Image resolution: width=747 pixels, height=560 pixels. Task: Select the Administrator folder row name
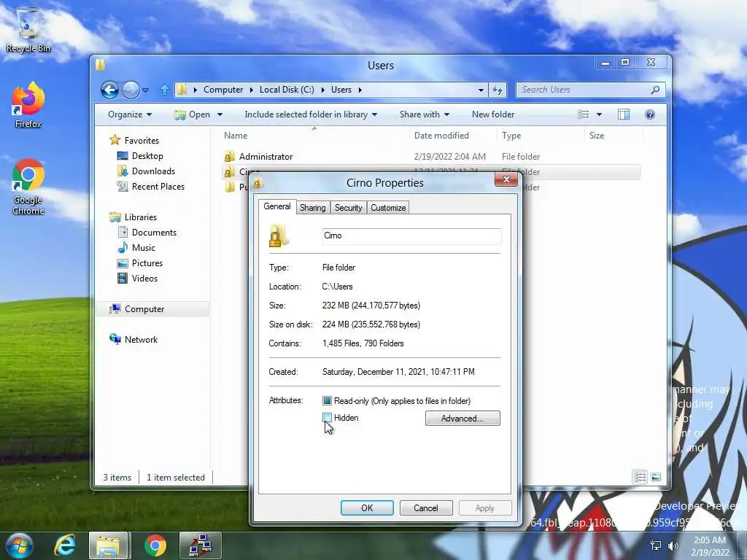[266, 156]
